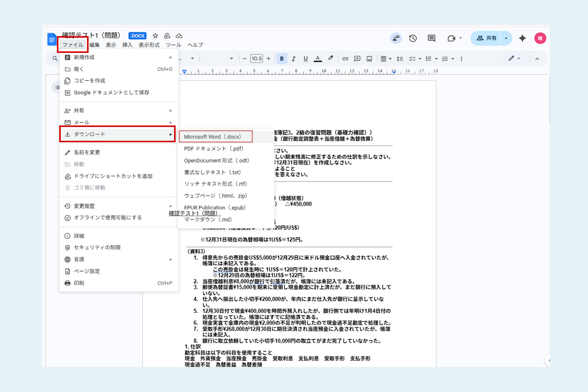The height and width of the screenshot is (392, 588).
Task: Click the font size input field
Action: coord(256,59)
